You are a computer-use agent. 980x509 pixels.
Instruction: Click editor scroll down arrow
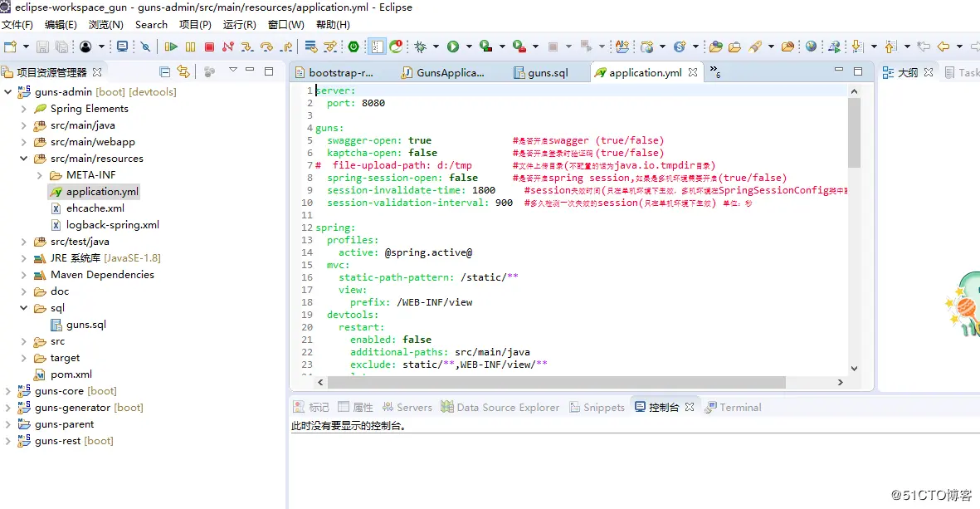pos(855,369)
